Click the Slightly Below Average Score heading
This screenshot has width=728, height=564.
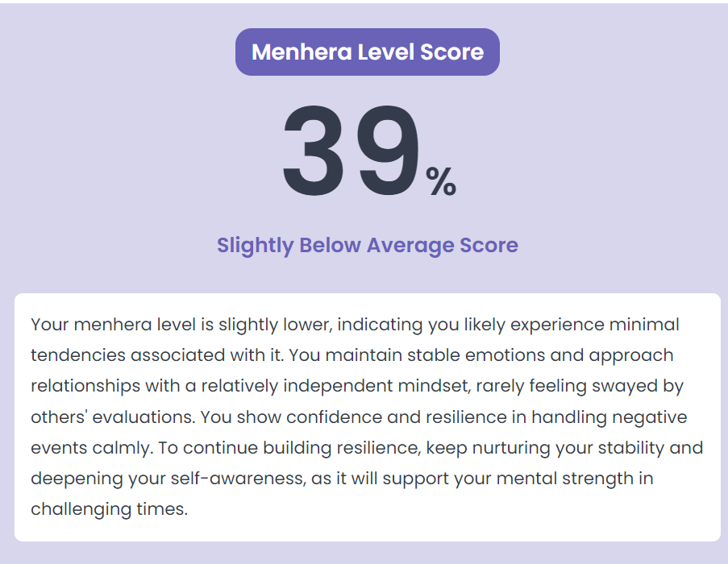point(368,246)
